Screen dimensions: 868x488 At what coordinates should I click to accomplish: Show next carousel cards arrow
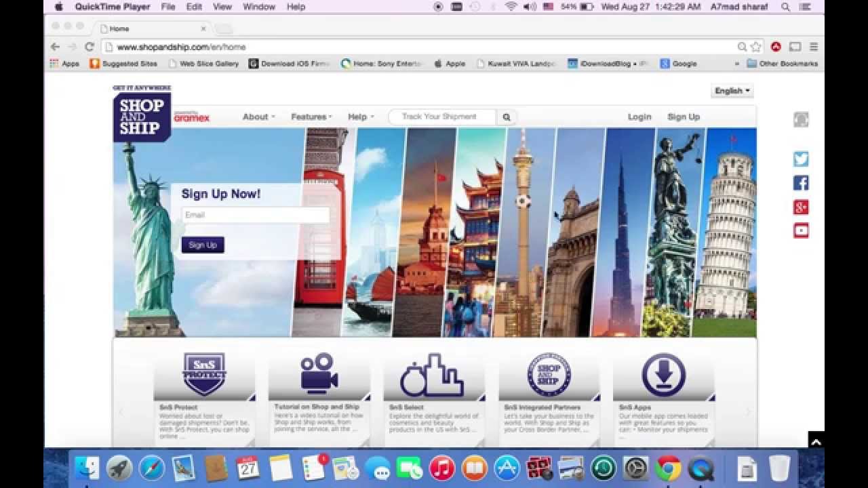click(749, 411)
